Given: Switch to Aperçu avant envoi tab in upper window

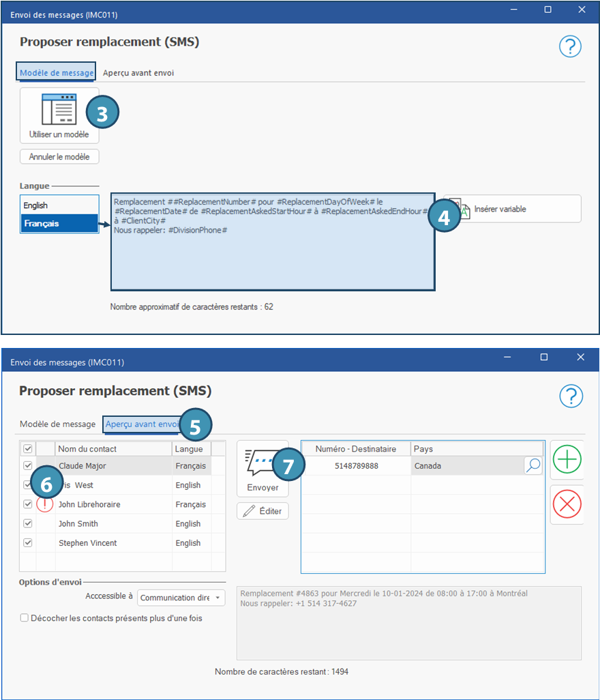Looking at the screenshot, I should tap(138, 73).
